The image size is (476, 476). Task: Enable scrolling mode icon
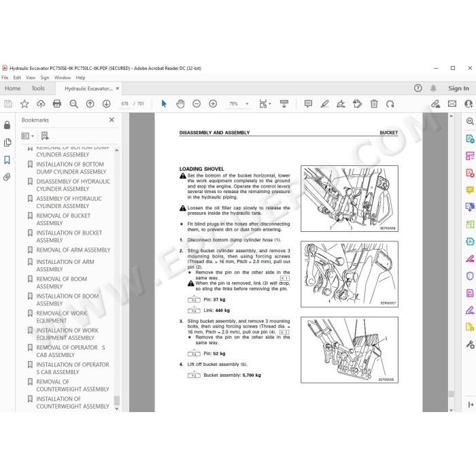click(284, 104)
